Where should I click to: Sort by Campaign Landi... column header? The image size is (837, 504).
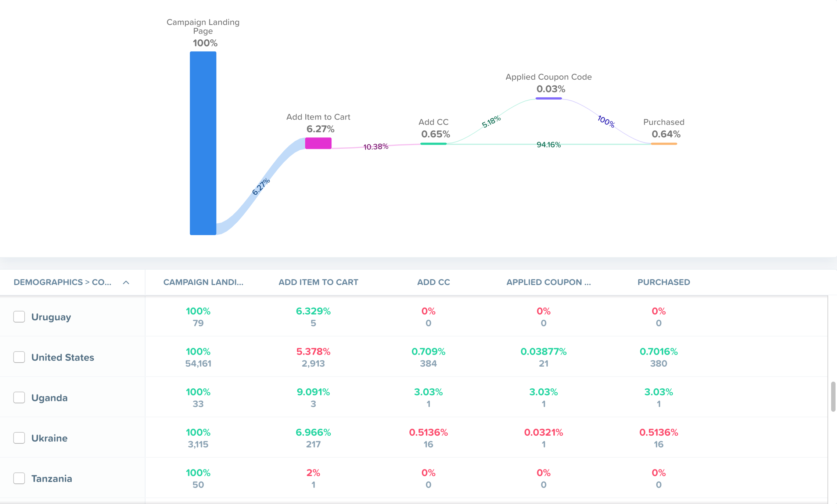[x=203, y=282]
